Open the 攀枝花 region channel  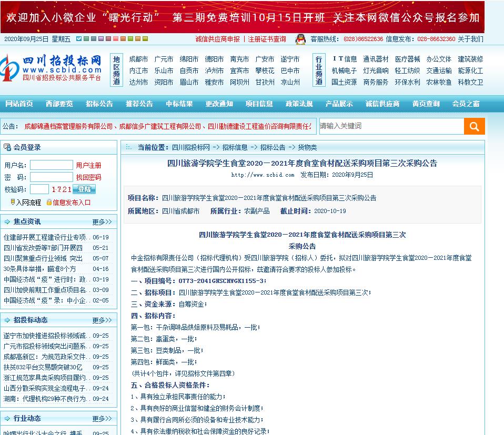[265, 70]
